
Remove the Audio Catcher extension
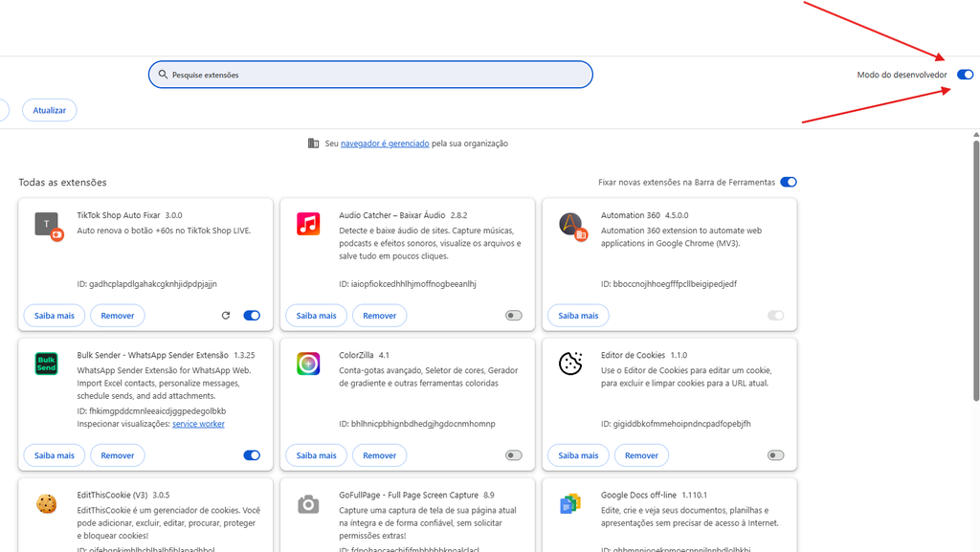tap(379, 316)
